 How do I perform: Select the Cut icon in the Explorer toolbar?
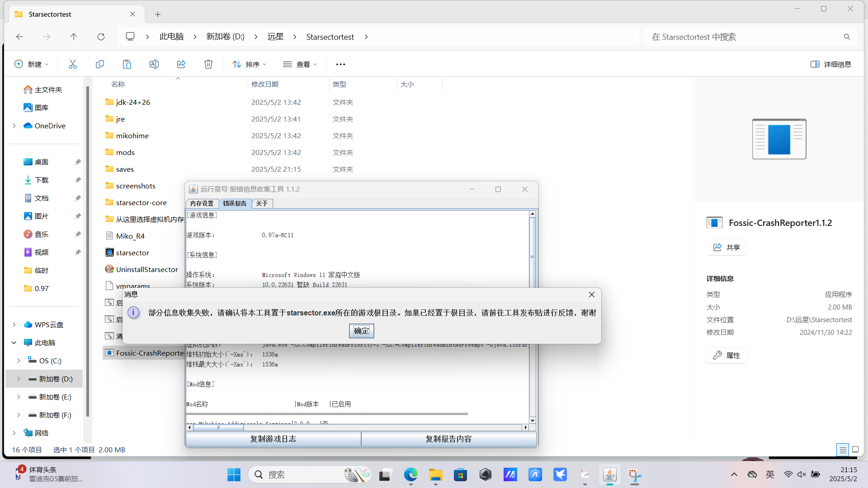[73, 64]
